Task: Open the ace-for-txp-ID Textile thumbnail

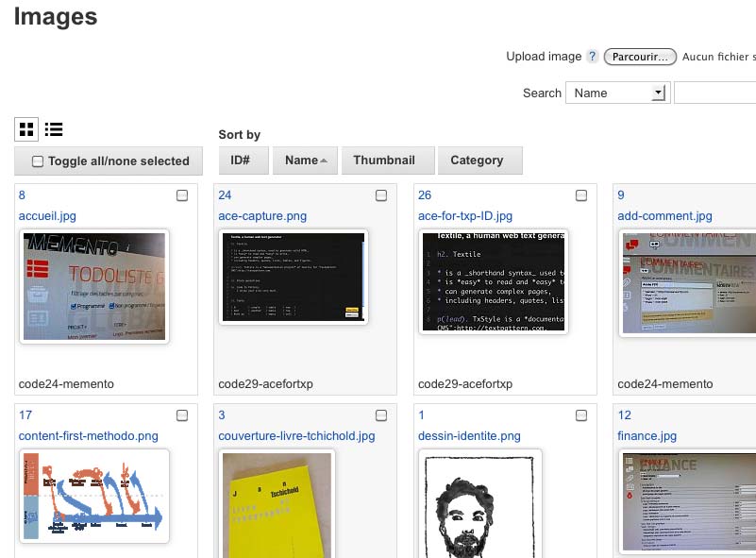Action: (x=494, y=282)
